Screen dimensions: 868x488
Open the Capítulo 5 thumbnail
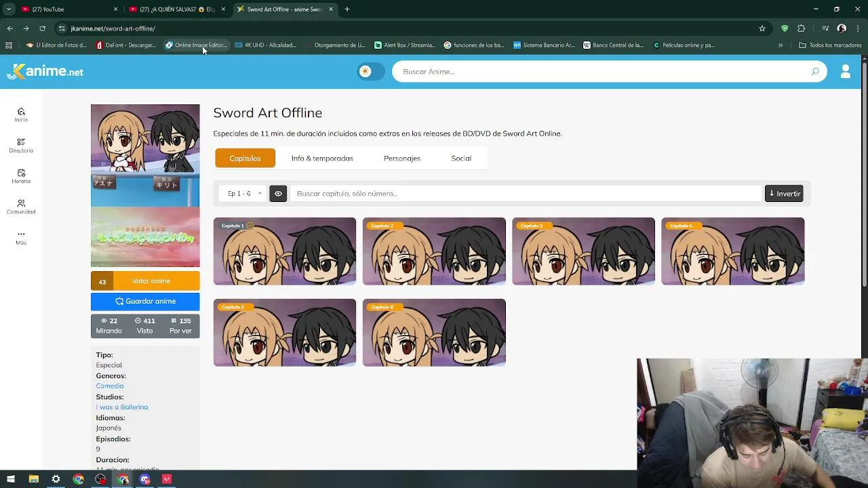pos(285,333)
